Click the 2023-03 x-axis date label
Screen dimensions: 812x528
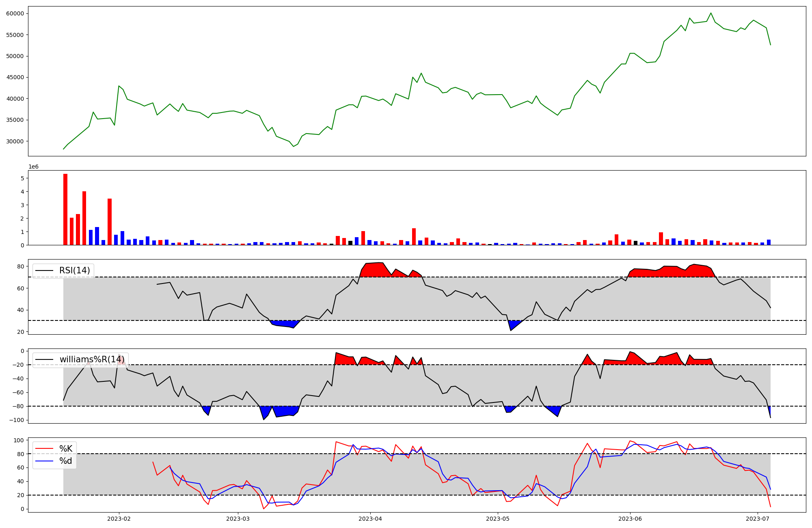pos(238,519)
